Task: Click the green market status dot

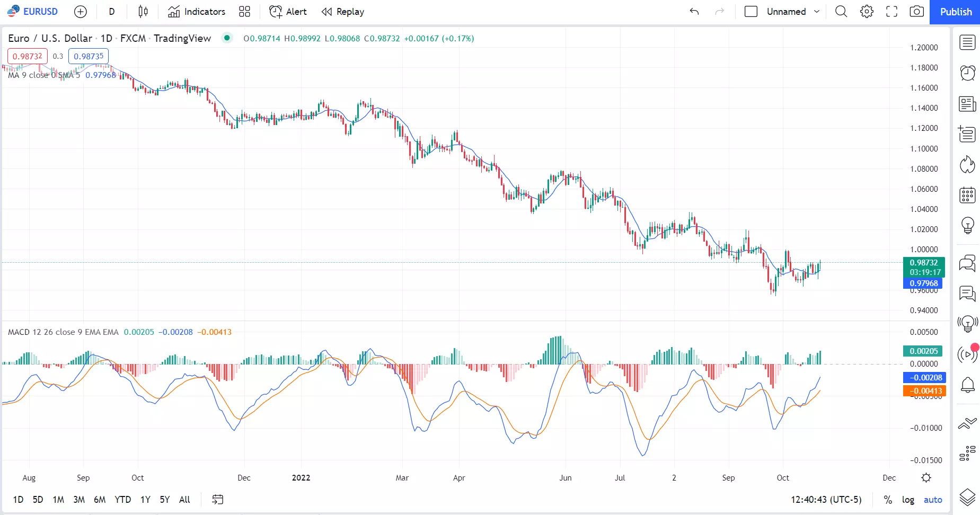Action: tap(227, 38)
